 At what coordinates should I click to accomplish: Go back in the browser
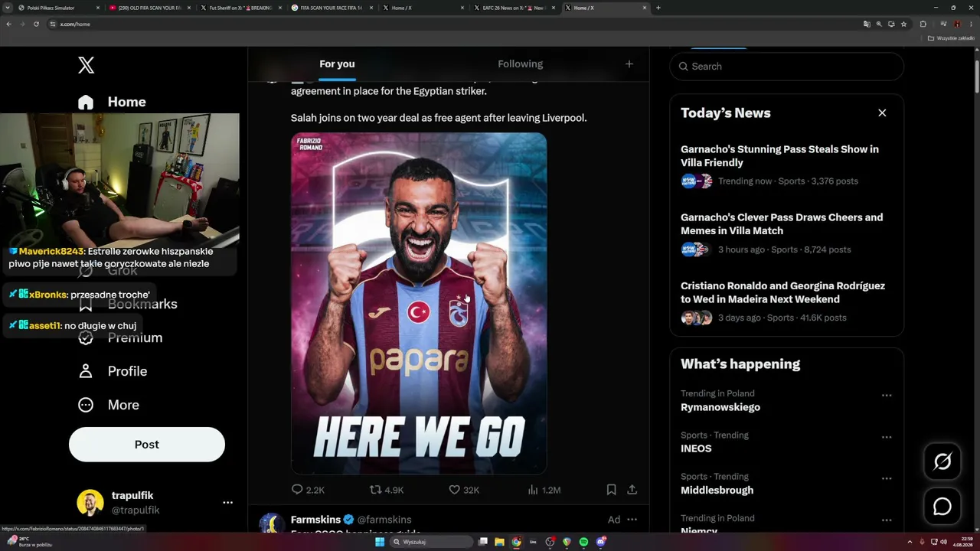[x=8, y=24]
